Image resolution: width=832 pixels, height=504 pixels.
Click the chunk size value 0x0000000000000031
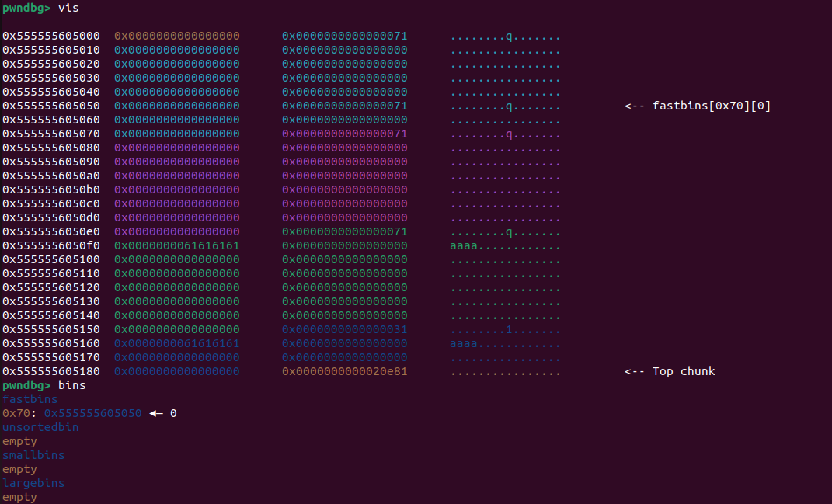(344, 329)
